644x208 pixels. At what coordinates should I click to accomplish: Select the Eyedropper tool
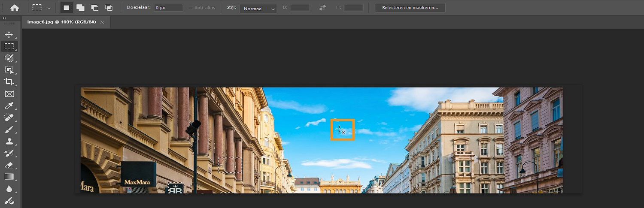pyautogui.click(x=9, y=106)
